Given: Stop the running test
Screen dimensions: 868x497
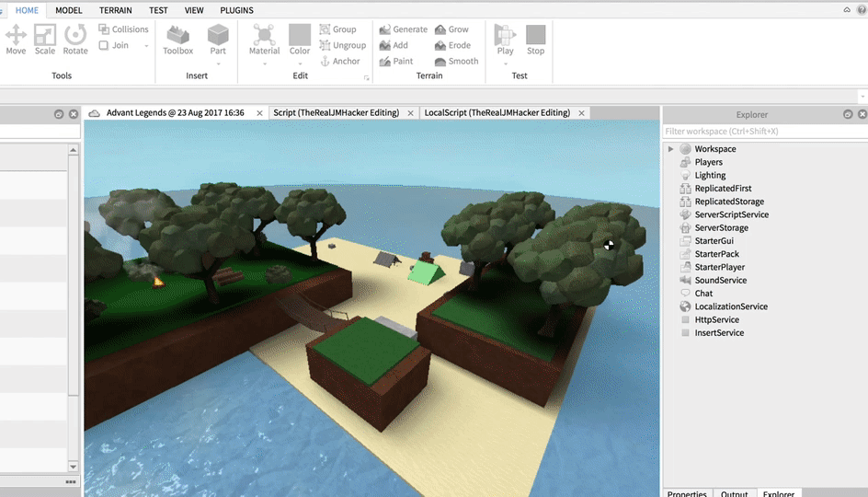Looking at the screenshot, I should point(535,40).
